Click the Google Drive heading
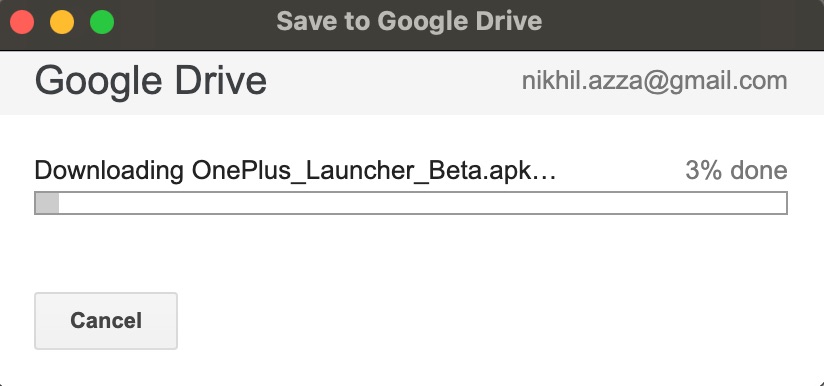The image size is (824, 386). 151,81
